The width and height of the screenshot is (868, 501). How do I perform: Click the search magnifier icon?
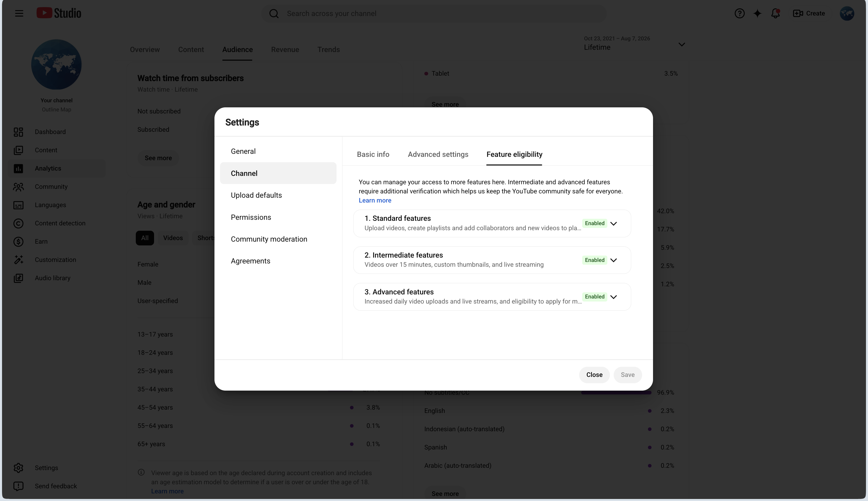[274, 13]
